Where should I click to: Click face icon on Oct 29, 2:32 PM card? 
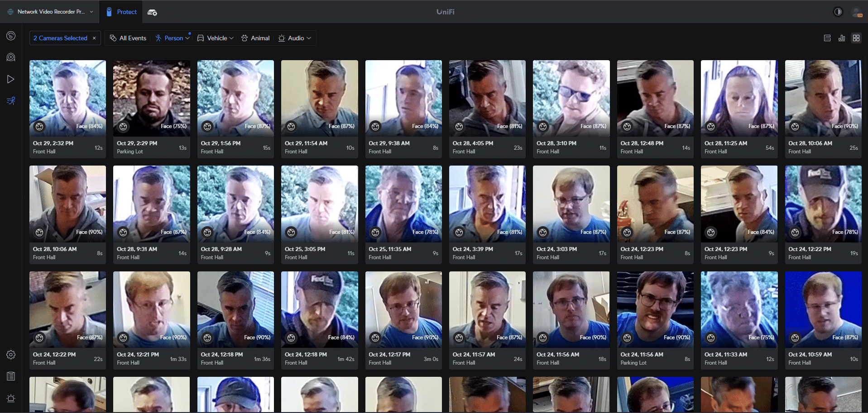[x=39, y=127]
